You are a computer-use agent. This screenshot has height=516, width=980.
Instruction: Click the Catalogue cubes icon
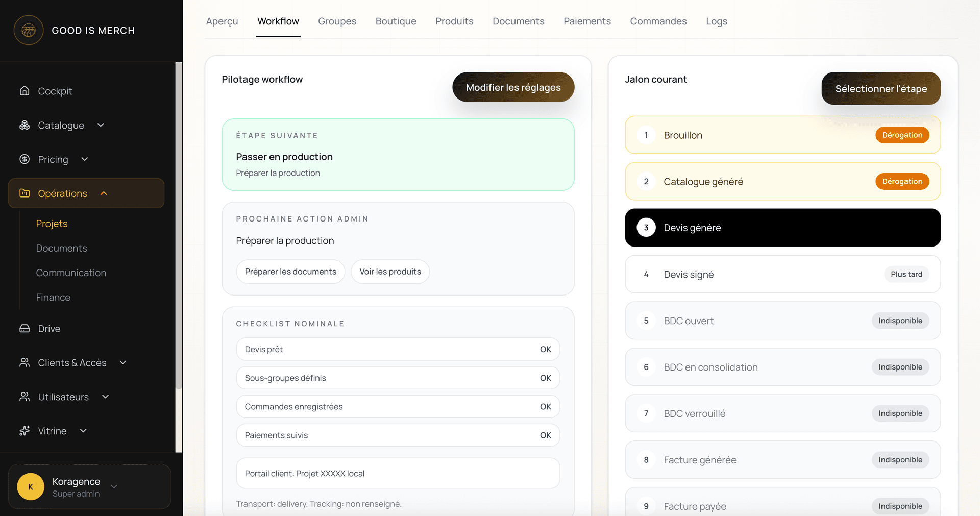click(24, 125)
